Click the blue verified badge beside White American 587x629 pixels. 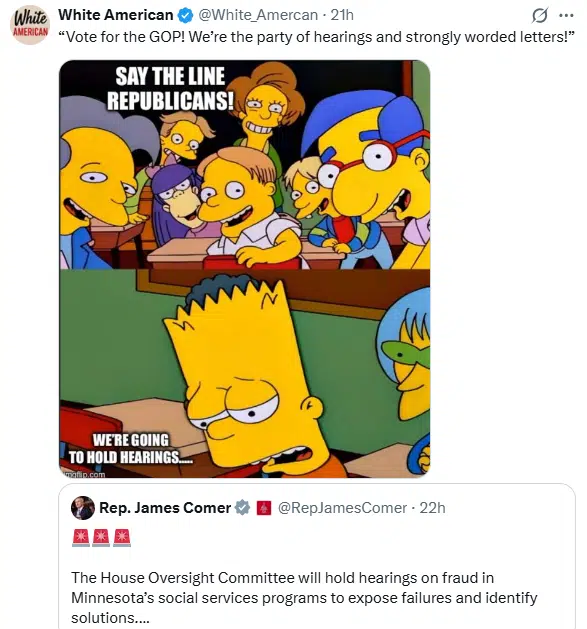click(x=185, y=16)
